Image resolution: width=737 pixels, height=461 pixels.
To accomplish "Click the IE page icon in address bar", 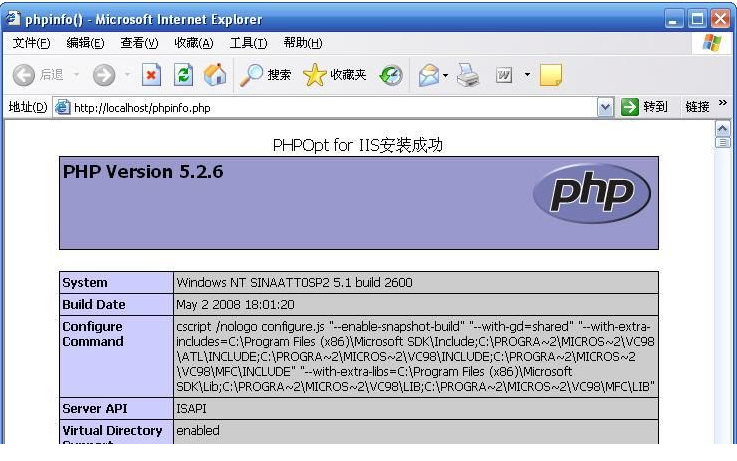I will (x=63, y=108).
